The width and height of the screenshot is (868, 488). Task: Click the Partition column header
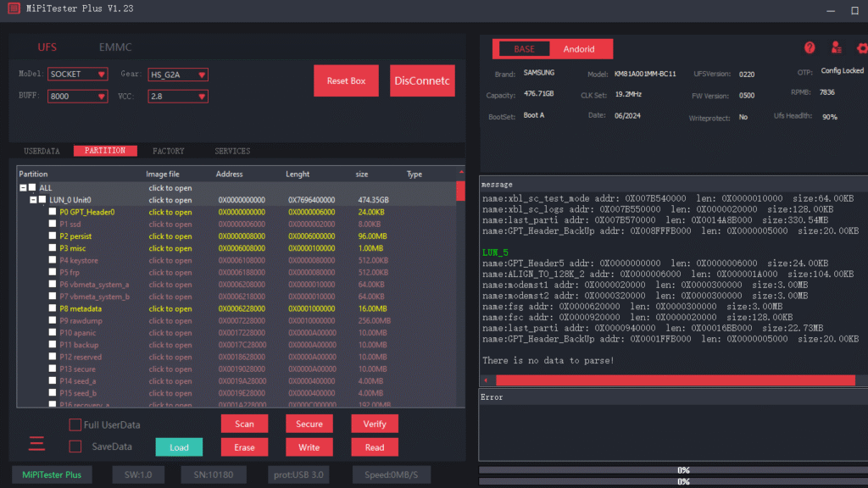coord(33,174)
